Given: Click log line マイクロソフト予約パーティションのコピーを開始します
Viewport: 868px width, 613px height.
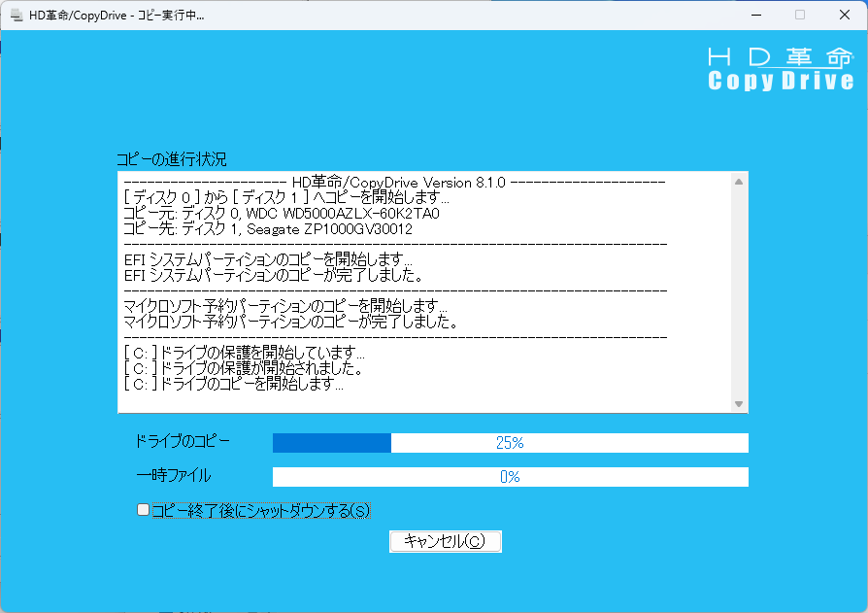Looking at the screenshot, I should 285,306.
